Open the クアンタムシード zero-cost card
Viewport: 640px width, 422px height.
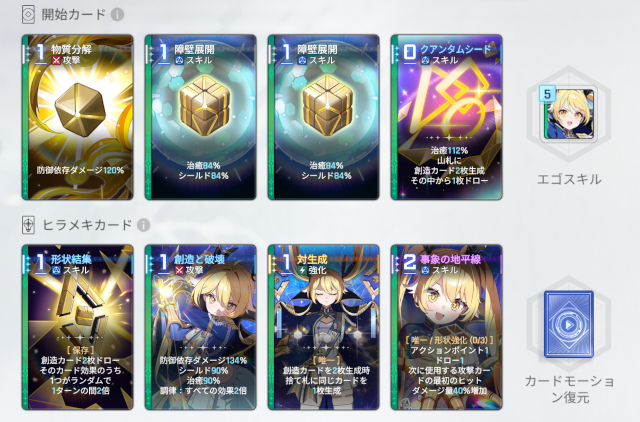tap(447, 117)
